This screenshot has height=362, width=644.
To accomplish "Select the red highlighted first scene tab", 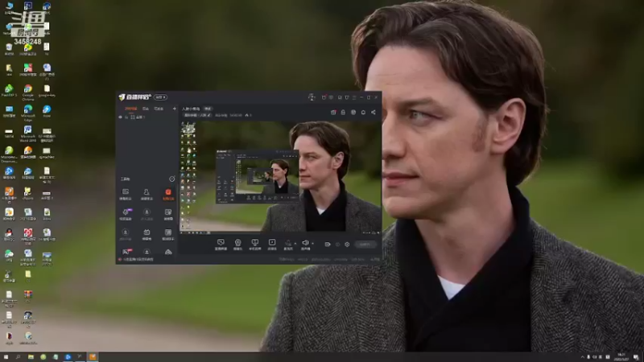I will click(x=131, y=109).
